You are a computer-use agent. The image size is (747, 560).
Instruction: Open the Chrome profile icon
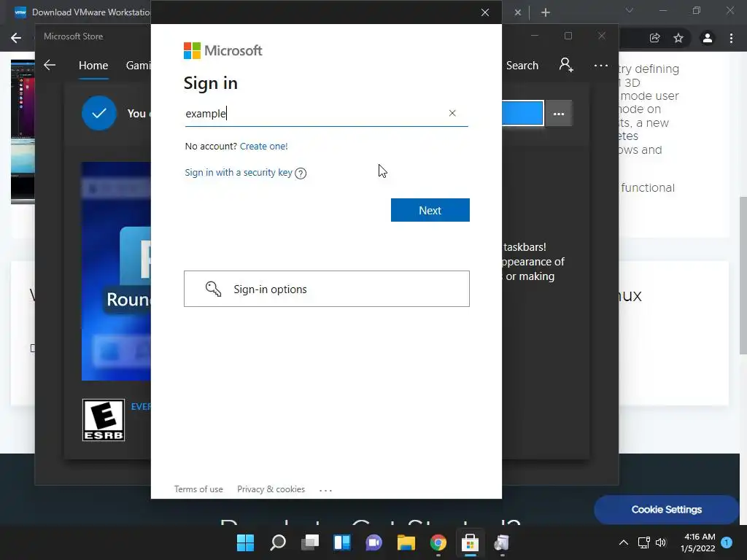click(708, 38)
